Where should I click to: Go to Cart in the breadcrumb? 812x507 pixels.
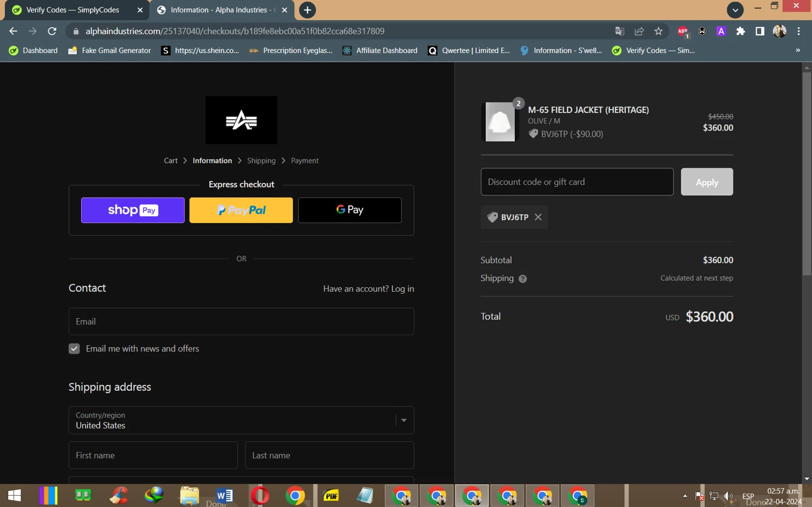171,161
